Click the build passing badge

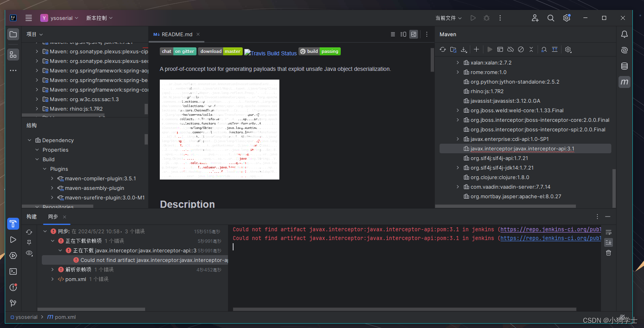(320, 51)
